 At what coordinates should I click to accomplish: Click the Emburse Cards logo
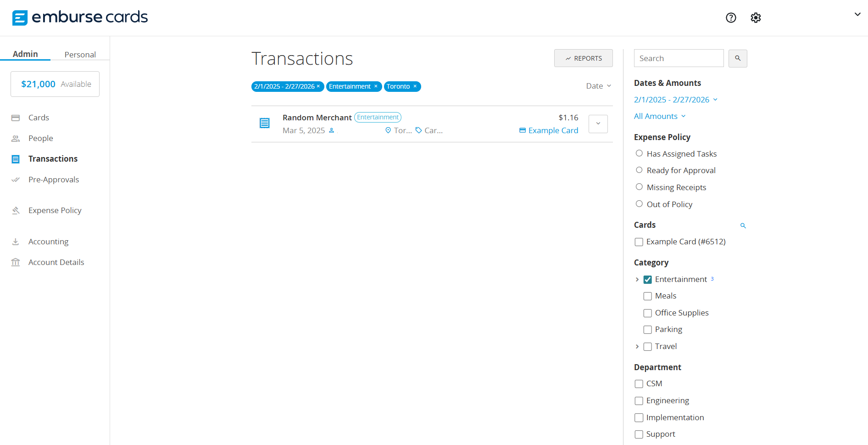pos(80,17)
